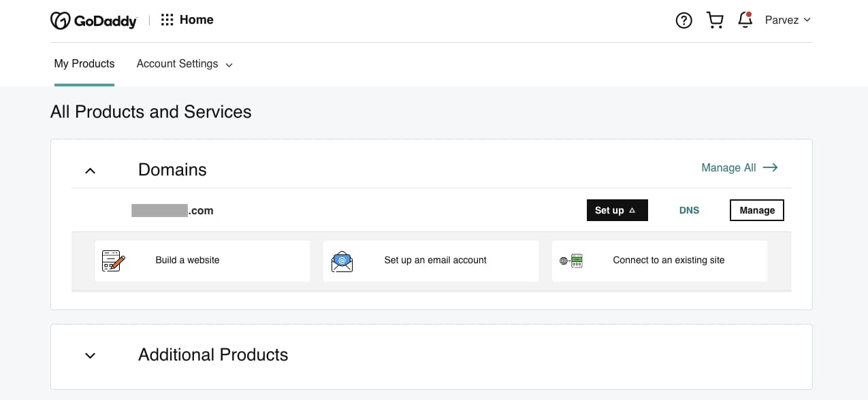
Task: Select Connect to an existing site
Action: (660, 261)
